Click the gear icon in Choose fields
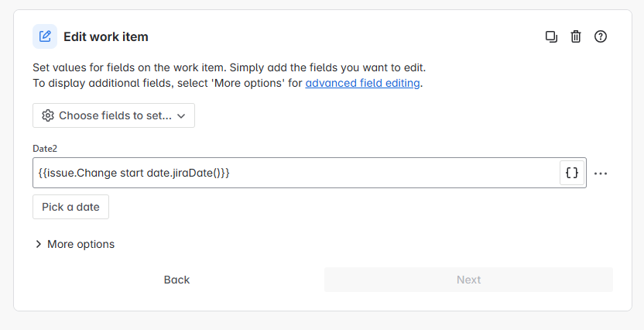 (x=48, y=116)
